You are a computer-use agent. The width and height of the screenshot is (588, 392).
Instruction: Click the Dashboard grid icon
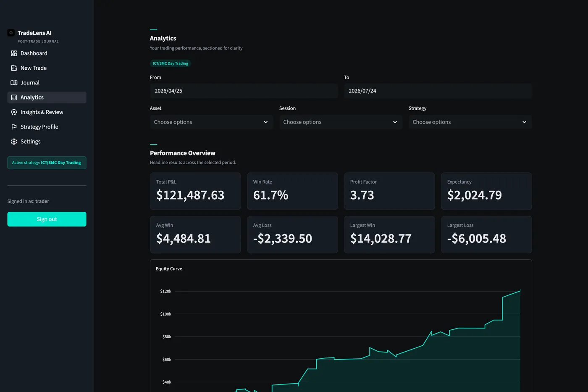14,53
